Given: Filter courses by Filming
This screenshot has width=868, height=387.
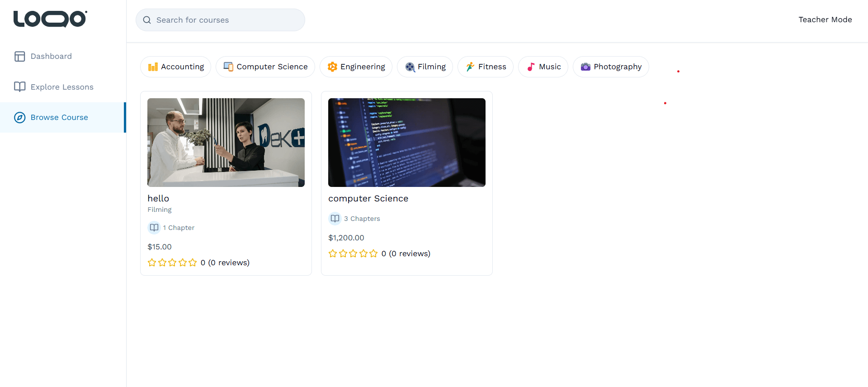Looking at the screenshot, I should point(425,67).
